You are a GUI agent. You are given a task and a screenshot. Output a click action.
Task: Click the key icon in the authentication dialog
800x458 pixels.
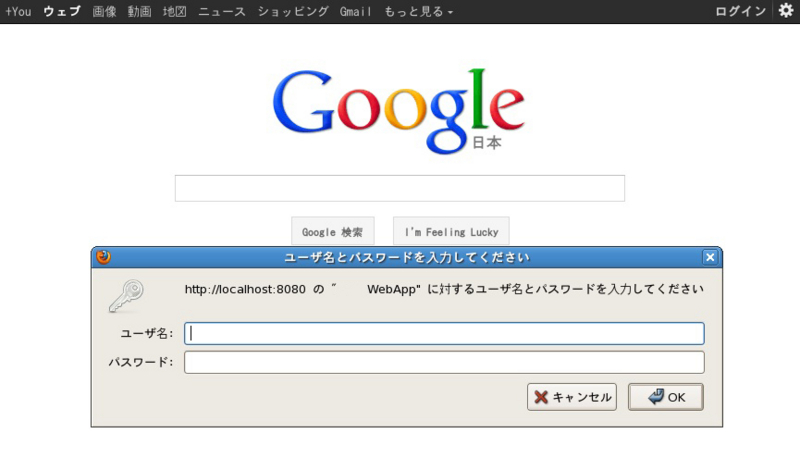coord(126,296)
